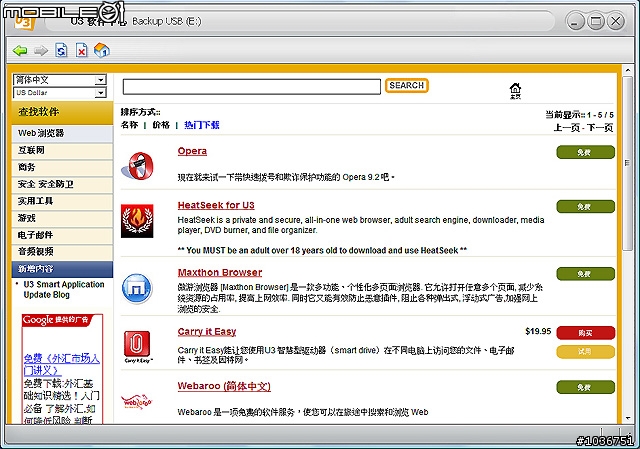Click the green 免费 button for Maxthon
The height and width of the screenshot is (449, 640).
tap(585, 274)
